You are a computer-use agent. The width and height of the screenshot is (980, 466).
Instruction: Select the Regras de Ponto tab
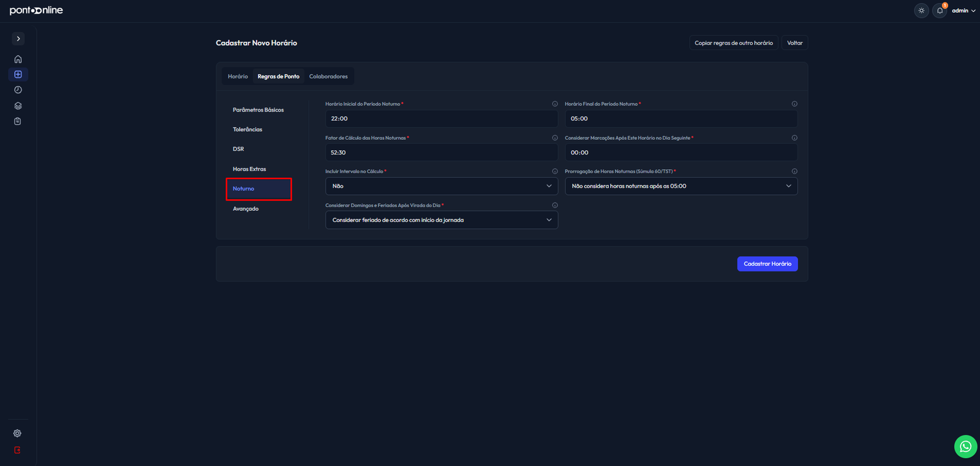279,77
